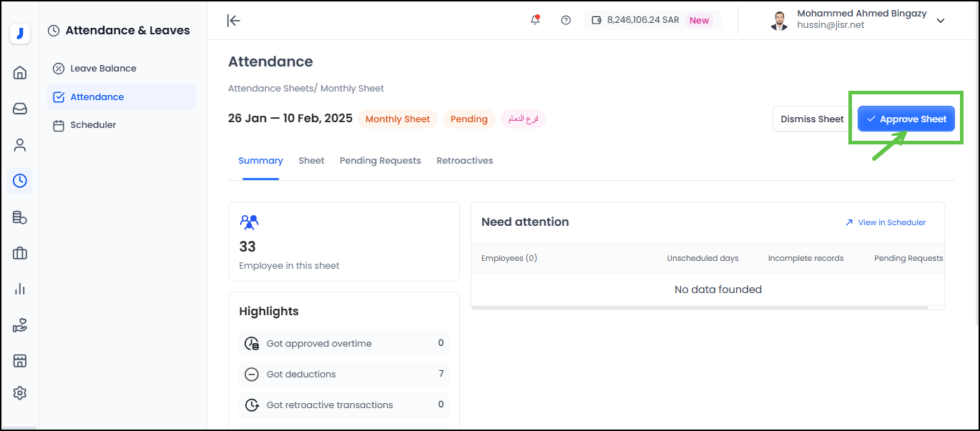Image resolution: width=980 pixels, height=431 pixels.
Task: Open the View in Scheduler link
Action: coord(886,222)
